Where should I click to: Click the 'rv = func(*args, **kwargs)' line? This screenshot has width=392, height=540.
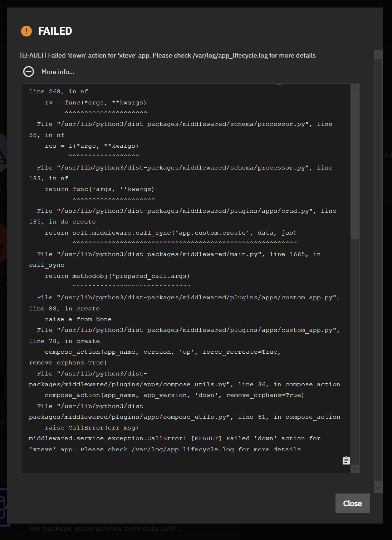point(95,103)
